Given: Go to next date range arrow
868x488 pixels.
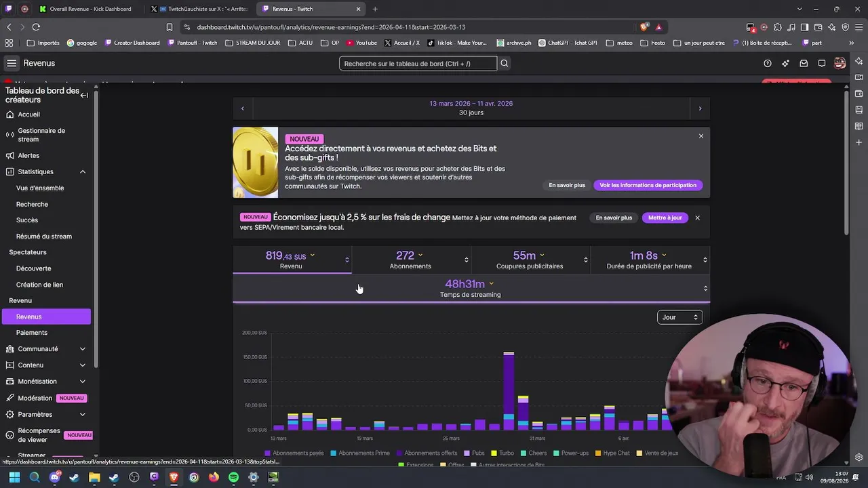Looking at the screenshot, I should (x=700, y=108).
